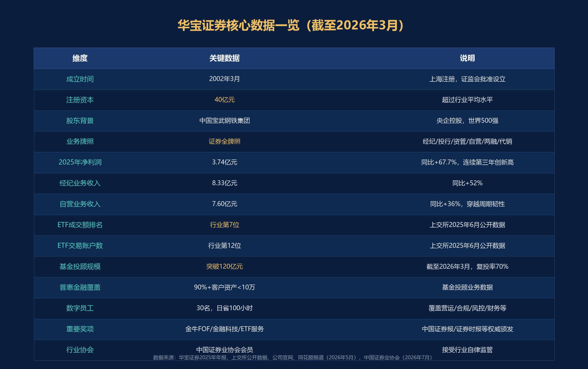Viewport: 588px width, 369px height.
Task: Select the 2025年净利润 row label
Action: click(x=80, y=162)
